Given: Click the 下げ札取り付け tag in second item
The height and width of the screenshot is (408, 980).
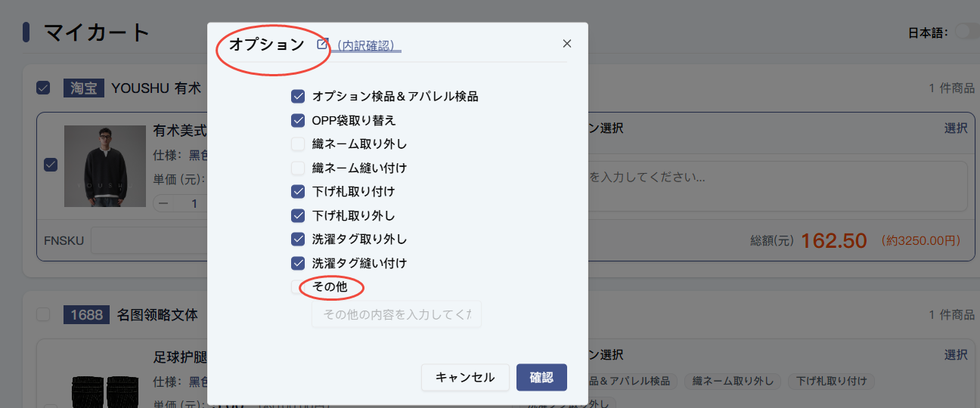Looking at the screenshot, I should pyautogui.click(x=831, y=381).
